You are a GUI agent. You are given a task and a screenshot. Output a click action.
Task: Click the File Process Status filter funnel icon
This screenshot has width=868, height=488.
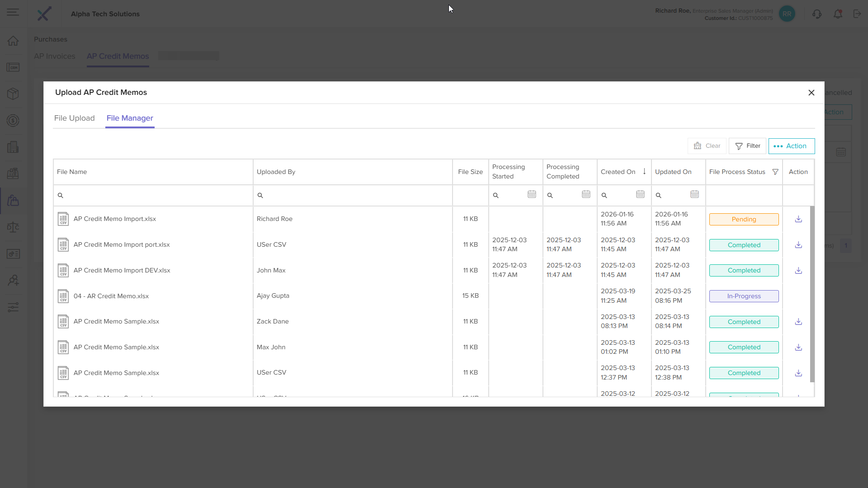coord(775,172)
